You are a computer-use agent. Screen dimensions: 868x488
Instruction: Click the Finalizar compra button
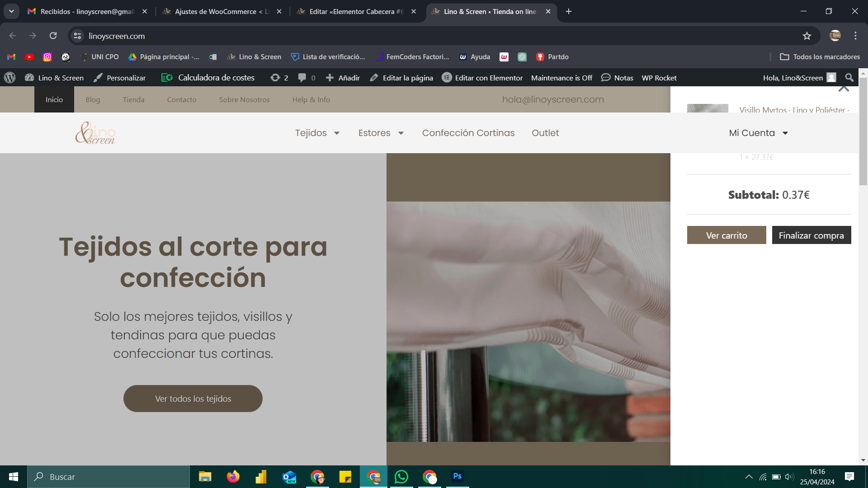pyautogui.click(x=811, y=235)
